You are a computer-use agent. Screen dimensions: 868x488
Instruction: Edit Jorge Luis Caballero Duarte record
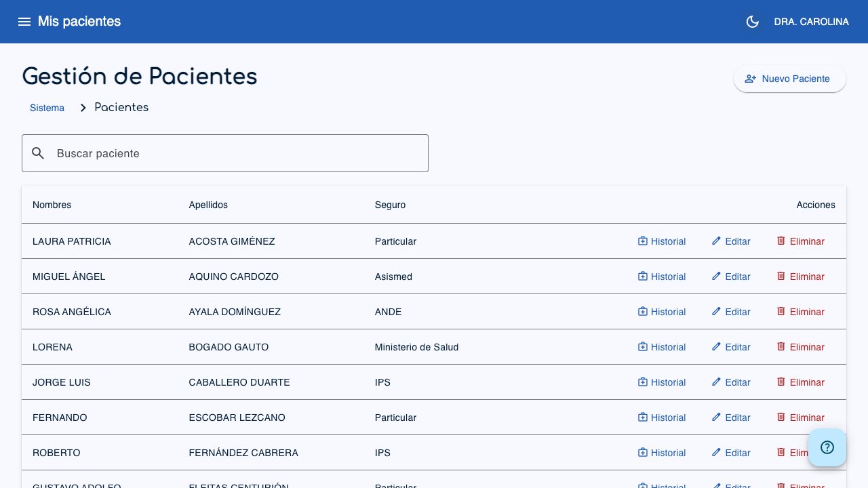click(x=730, y=382)
